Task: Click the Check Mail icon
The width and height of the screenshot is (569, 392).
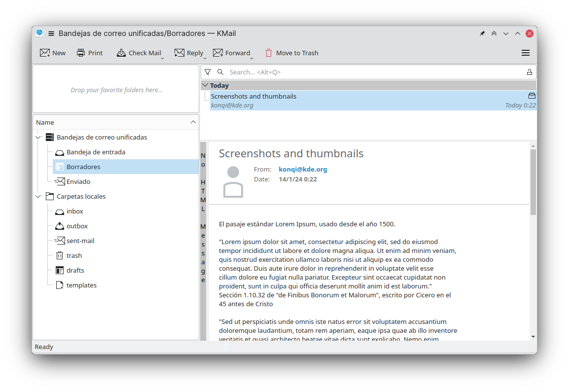Action: 121,53
